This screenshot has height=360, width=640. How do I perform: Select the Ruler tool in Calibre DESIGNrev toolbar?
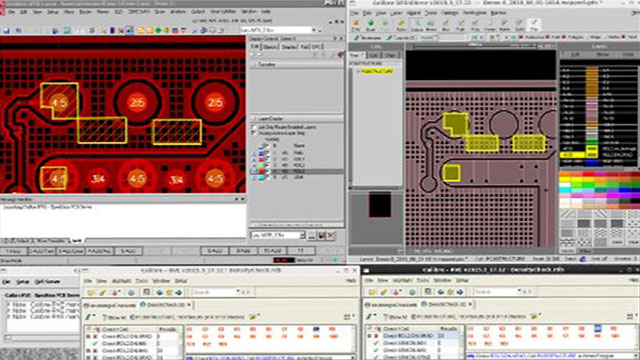[401, 25]
